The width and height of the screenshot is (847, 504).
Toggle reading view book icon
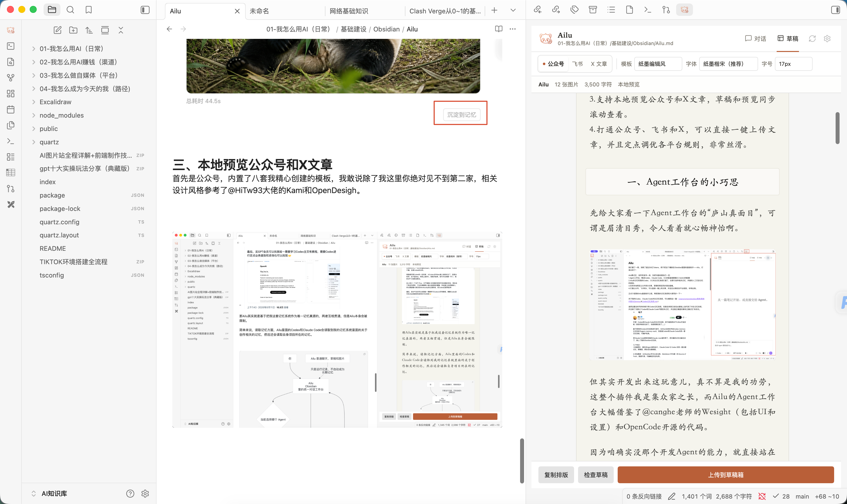coord(498,29)
